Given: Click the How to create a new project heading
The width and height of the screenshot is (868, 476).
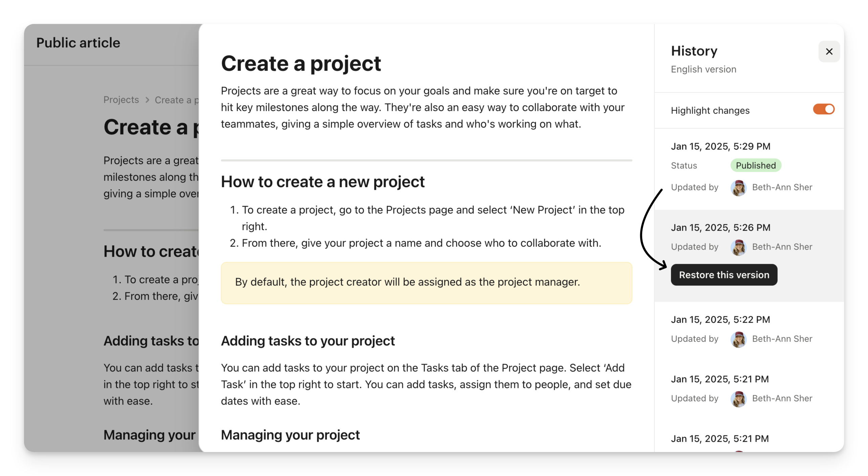Looking at the screenshot, I should pyautogui.click(x=322, y=182).
